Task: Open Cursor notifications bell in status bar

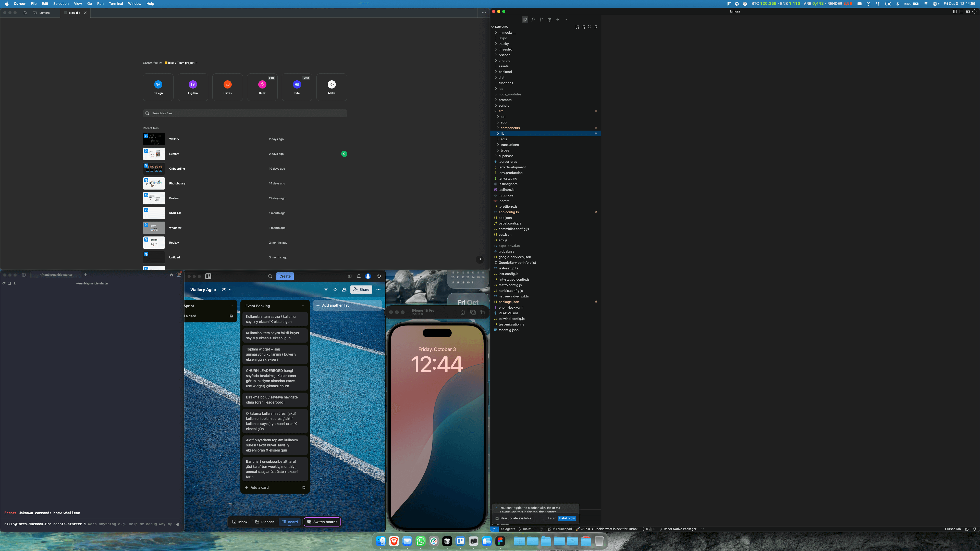Action: click(974, 529)
